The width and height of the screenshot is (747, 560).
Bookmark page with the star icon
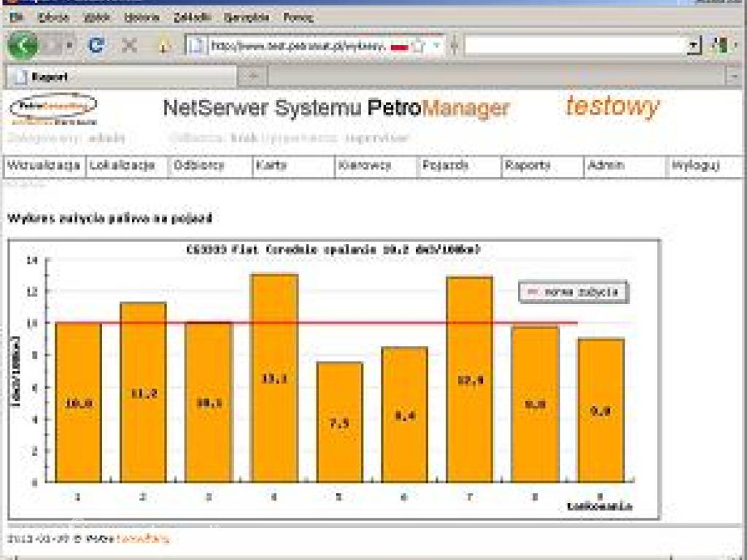click(x=418, y=46)
